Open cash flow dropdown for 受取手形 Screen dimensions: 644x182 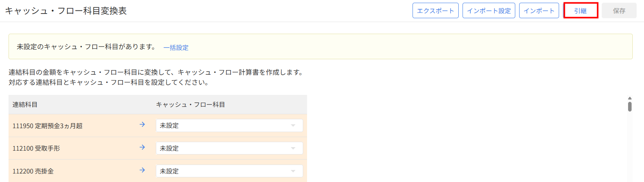(x=229, y=148)
